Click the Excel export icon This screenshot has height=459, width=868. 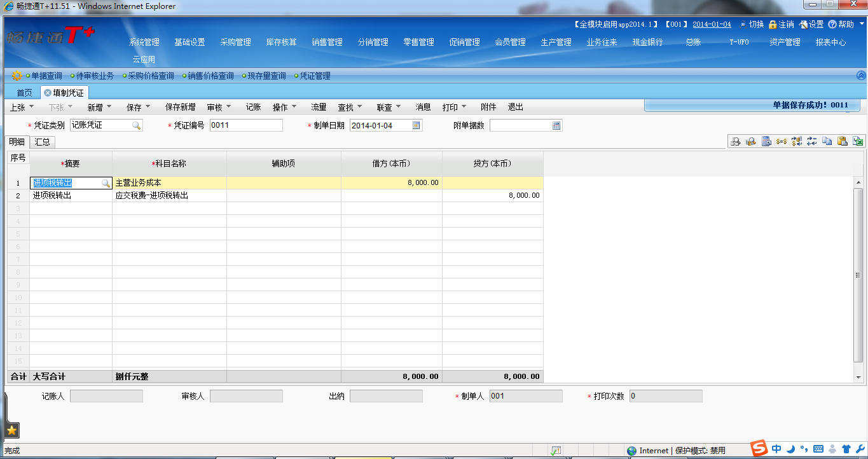[858, 142]
